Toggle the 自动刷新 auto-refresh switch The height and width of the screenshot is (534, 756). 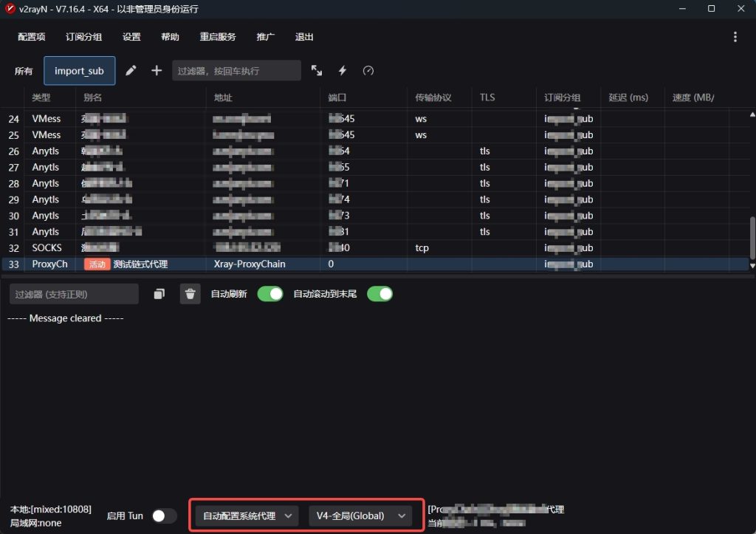(270, 294)
